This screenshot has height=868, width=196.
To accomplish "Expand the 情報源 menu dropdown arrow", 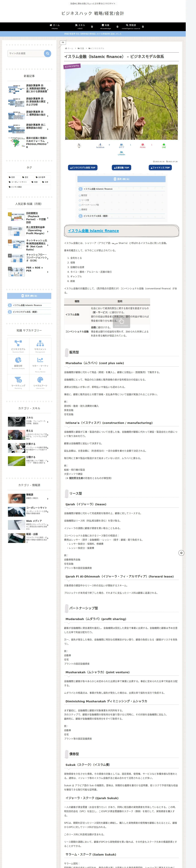I will click(x=143, y=27).
